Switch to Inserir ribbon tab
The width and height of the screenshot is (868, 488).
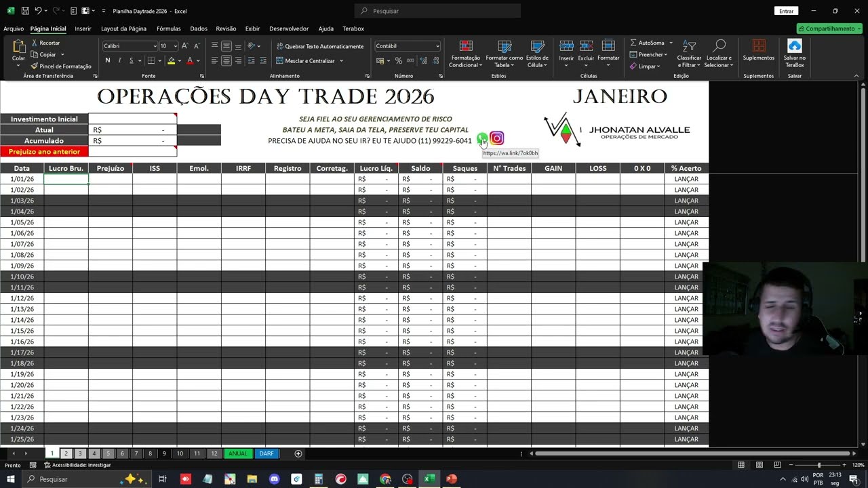tap(83, 28)
